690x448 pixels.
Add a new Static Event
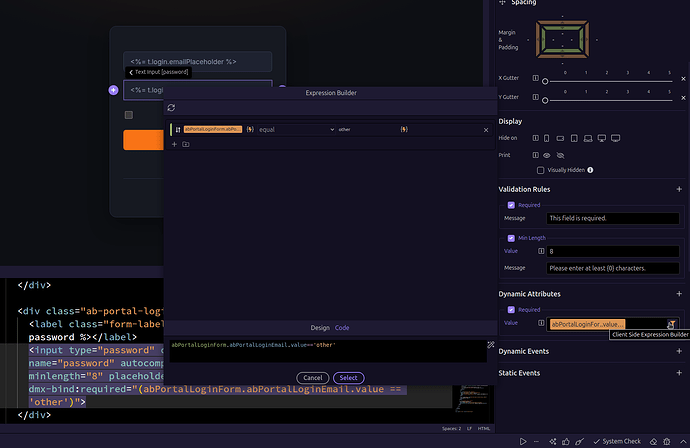[679, 373]
